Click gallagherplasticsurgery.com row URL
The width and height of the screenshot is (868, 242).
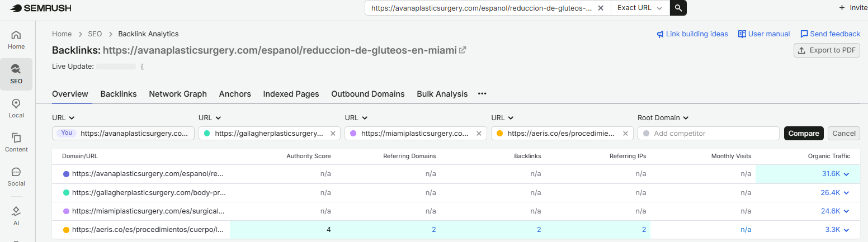149,192
